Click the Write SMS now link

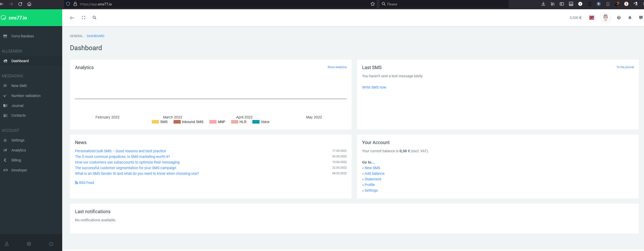click(374, 87)
